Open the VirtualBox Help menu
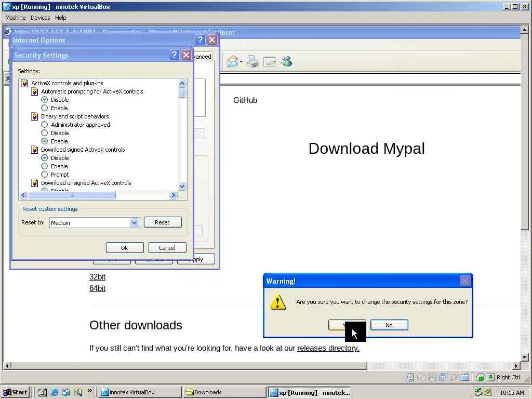The width and height of the screenshot is (532, 399). (60, 18)
